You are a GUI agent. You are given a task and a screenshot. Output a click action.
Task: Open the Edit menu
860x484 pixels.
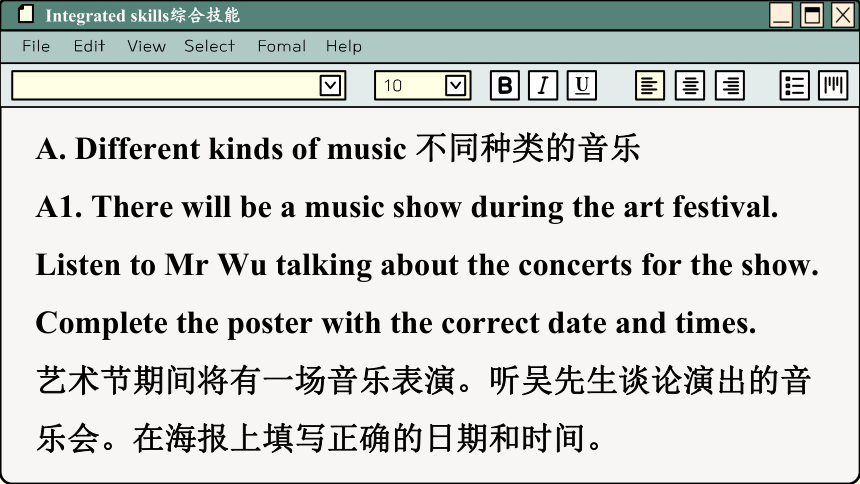tap(89, 46)
